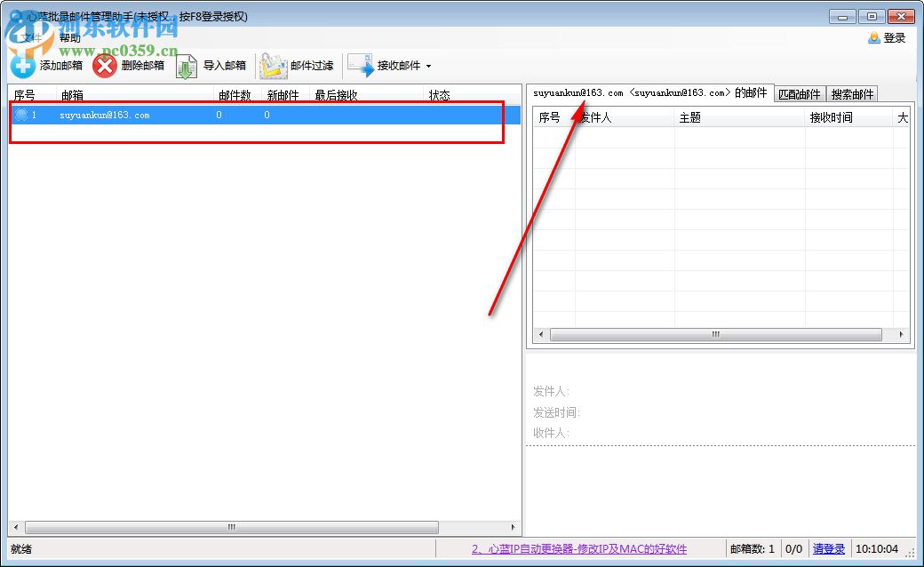Click left arrow of mailbox list scrollbar
924x567 pixels.
[16, 527]
